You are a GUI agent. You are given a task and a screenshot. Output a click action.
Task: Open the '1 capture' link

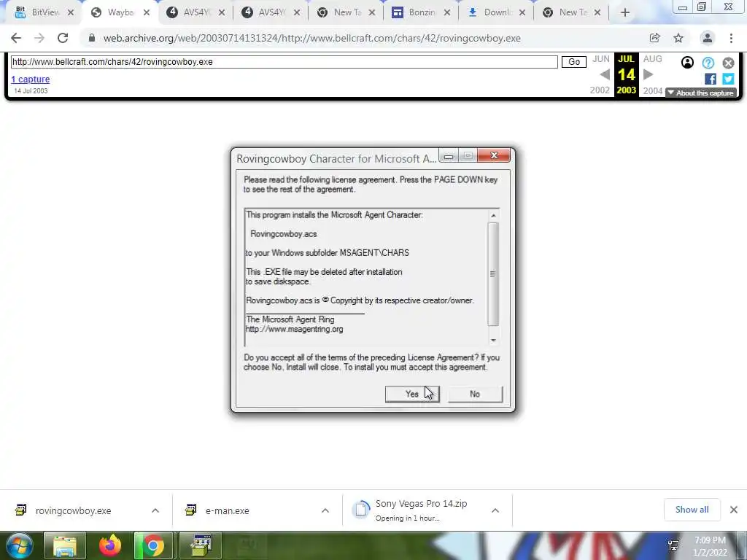(31, 79)
